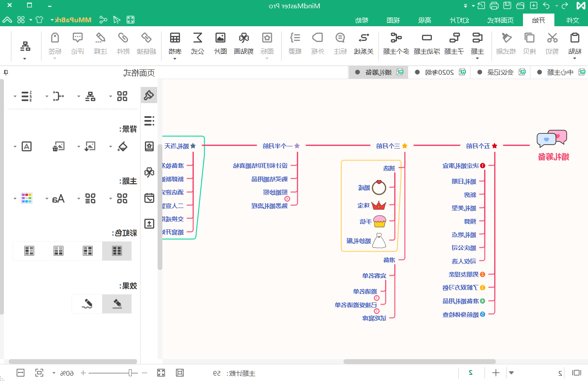Switch to the 幻灯片 slideshow ribbon tab
This screenshot has width=588, height=381.
(x=460, y=20)
